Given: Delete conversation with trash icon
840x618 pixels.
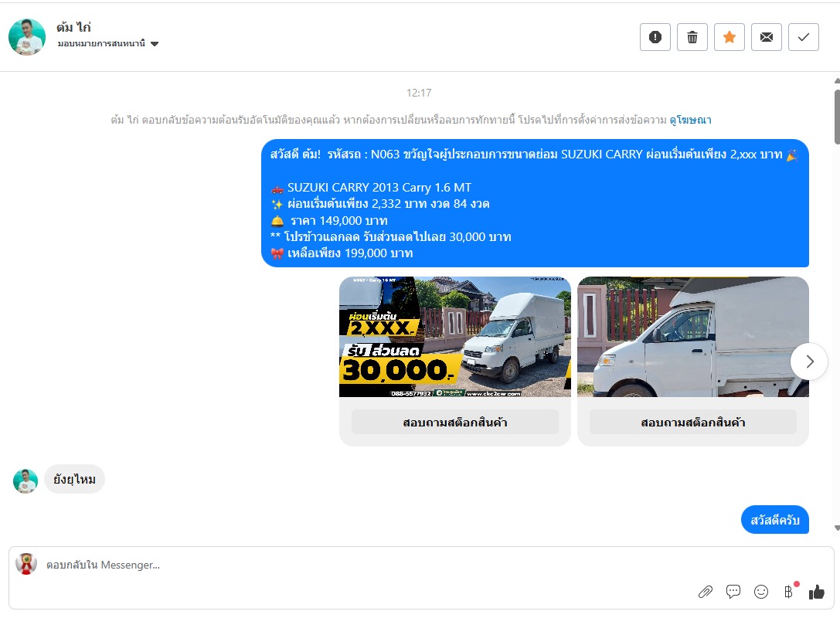Looking at the screenshot, I should [x=692, y=37].
